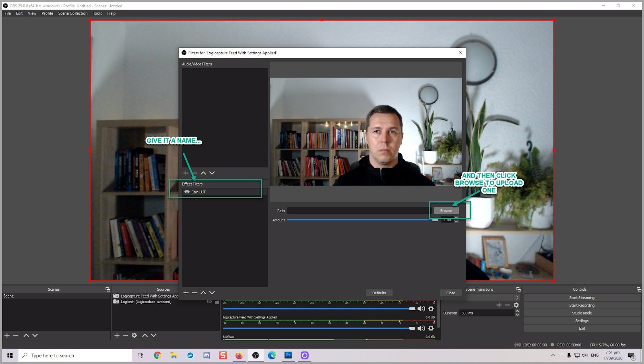Toggle visibility of Cain LUT filter

point(187,192)
